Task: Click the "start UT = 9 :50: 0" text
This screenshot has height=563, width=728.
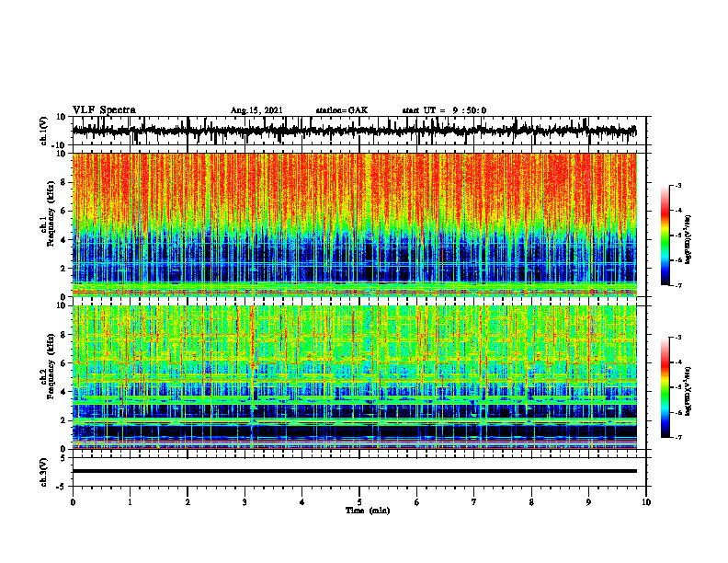Action: point(444,110)
